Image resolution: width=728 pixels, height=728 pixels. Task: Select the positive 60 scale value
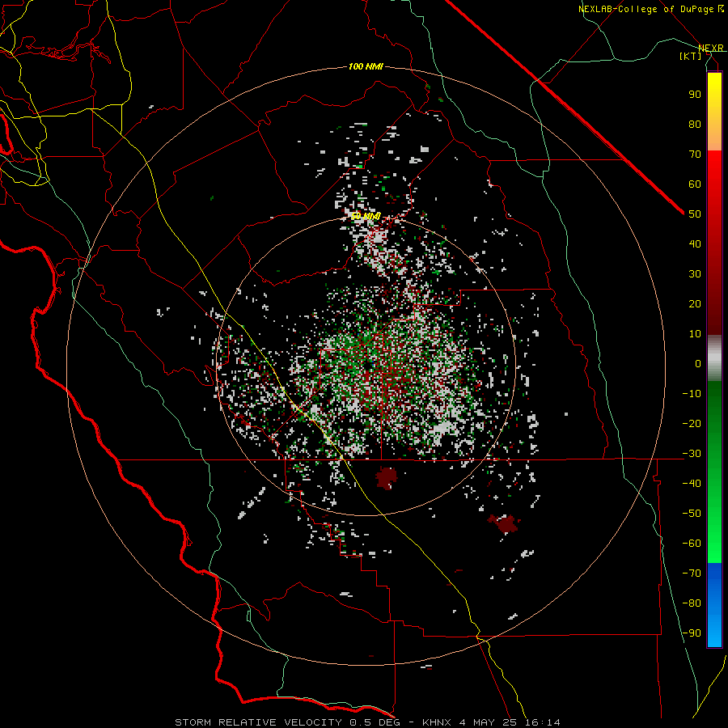click(x=695, y=184)
